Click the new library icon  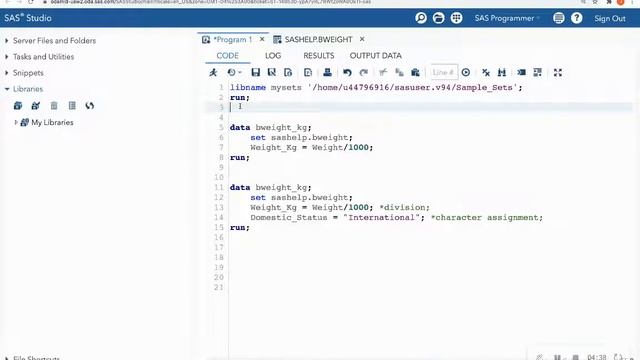[x=18, y=106]
